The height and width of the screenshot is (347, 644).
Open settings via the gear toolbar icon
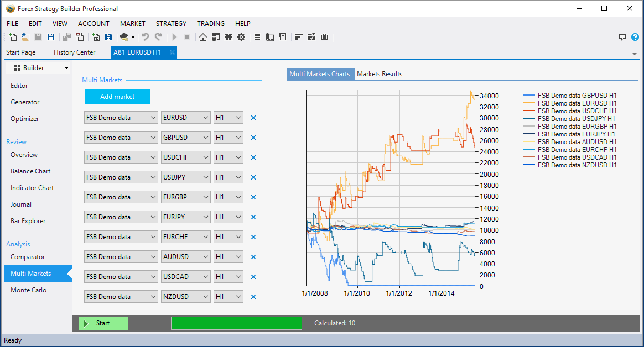241,37
